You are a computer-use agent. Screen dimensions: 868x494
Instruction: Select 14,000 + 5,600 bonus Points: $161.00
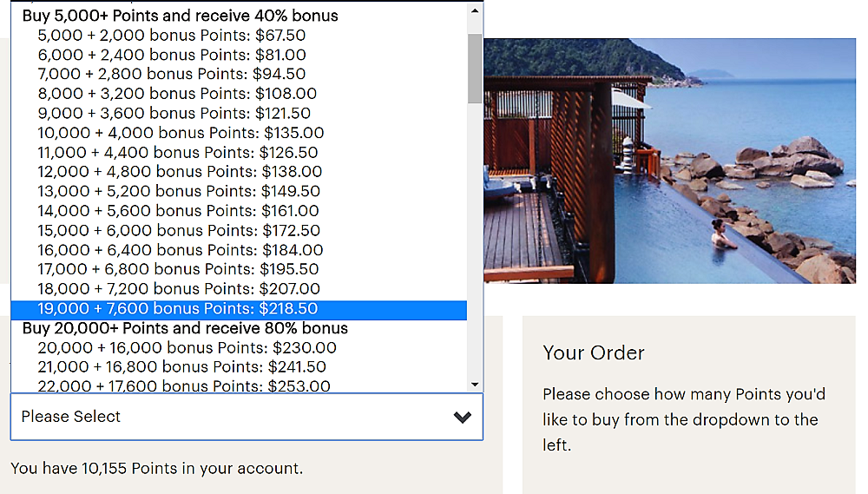[239, 211]
